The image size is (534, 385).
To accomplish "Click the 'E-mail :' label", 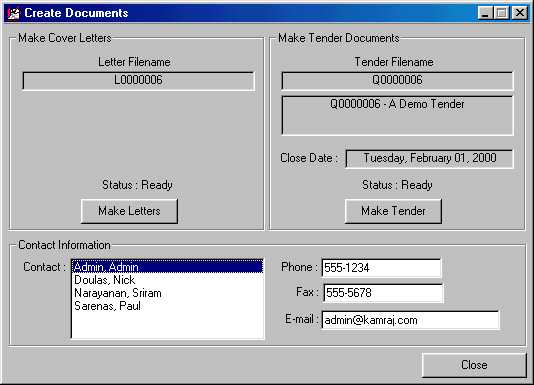I will [302, 319].
